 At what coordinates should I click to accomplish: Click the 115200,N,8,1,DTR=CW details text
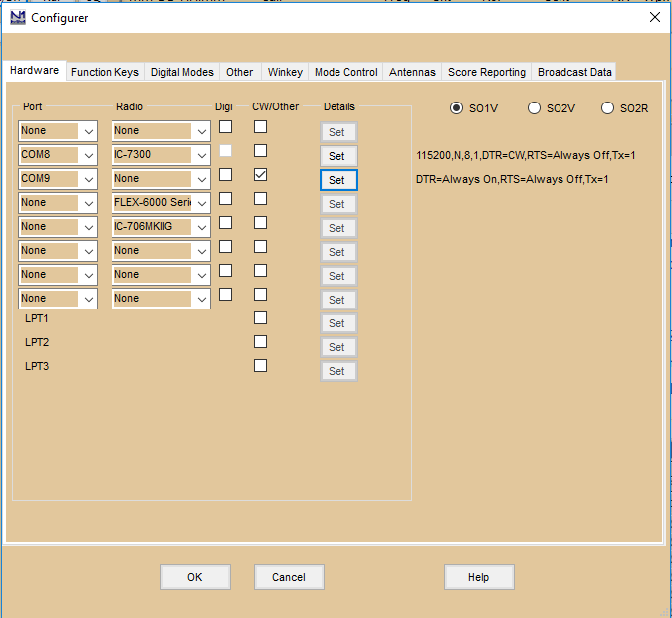526,155
